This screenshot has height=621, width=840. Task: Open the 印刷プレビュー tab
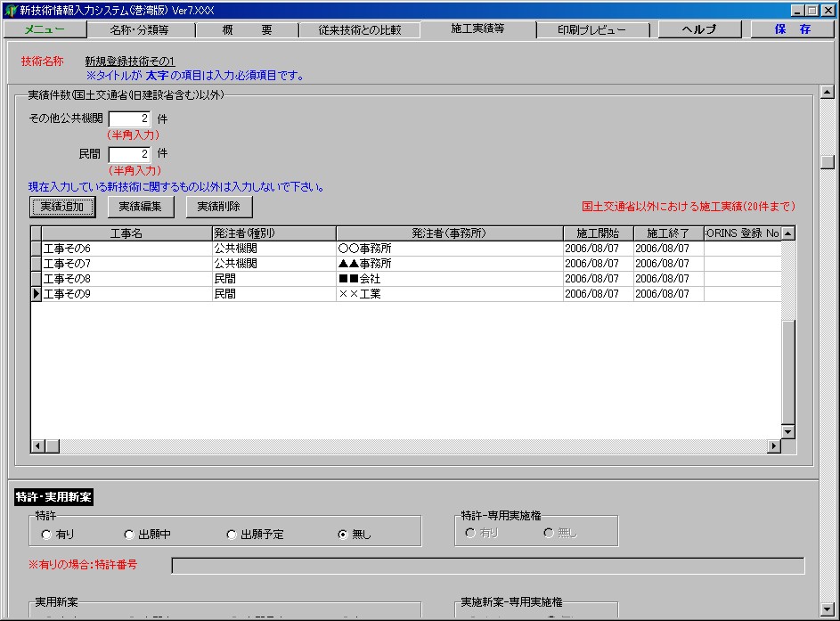[591, 29]
